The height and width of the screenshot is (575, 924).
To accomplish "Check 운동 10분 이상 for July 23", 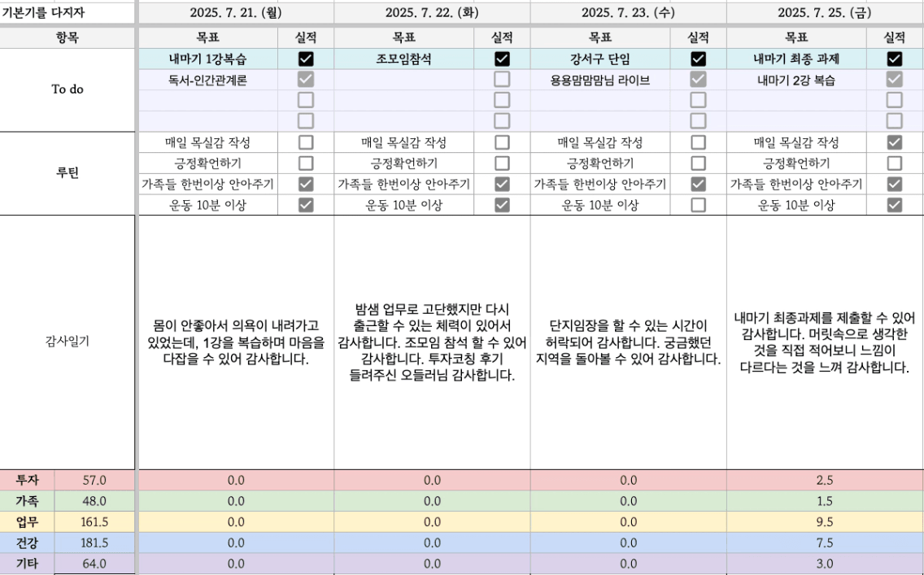I will (x=699, y=205).
